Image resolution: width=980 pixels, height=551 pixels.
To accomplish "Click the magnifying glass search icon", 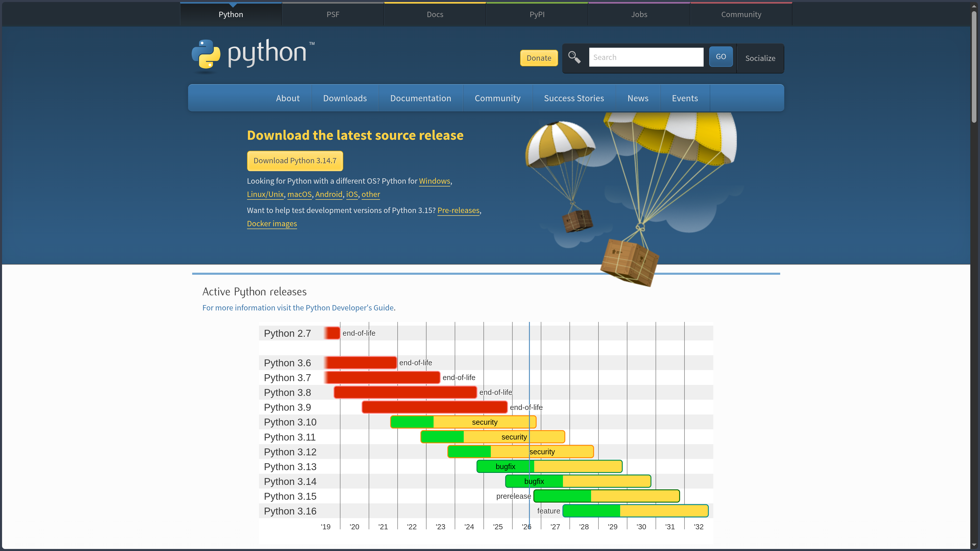I will [574, 57].
